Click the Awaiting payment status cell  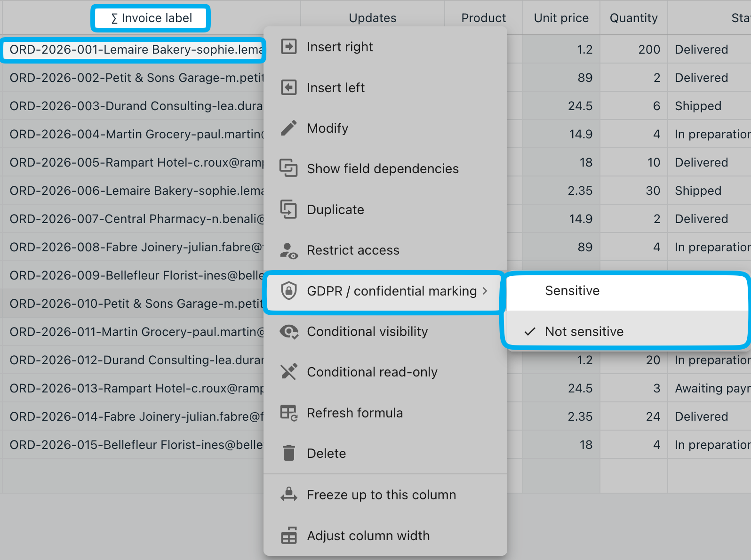(710, 388)
